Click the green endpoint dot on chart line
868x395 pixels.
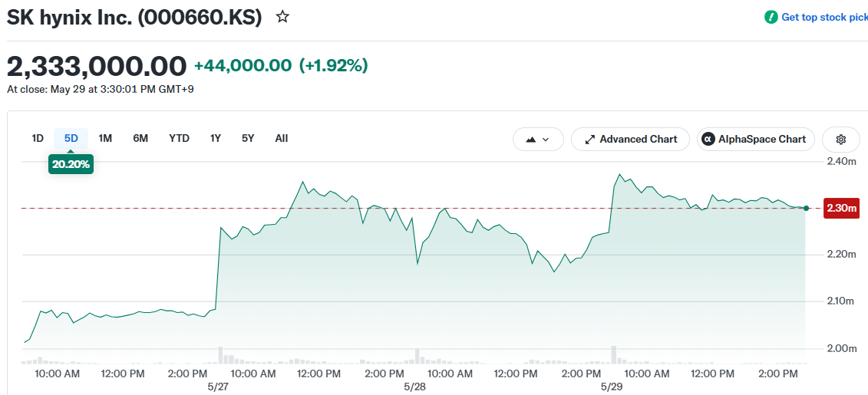click(806, 208)
